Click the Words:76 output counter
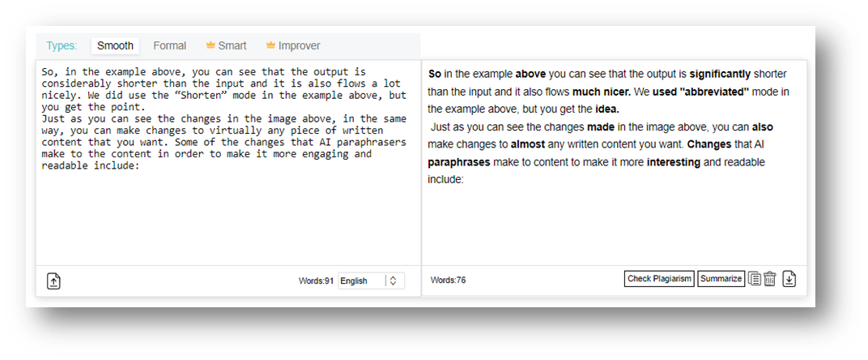868x360 pixels. coord(448,280)
